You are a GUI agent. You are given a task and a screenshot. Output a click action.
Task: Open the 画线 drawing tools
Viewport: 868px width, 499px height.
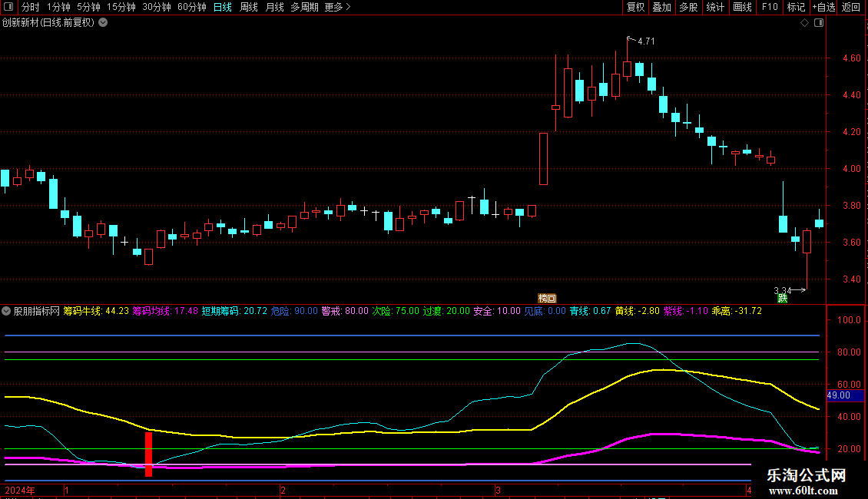click(x=742, y=7)
